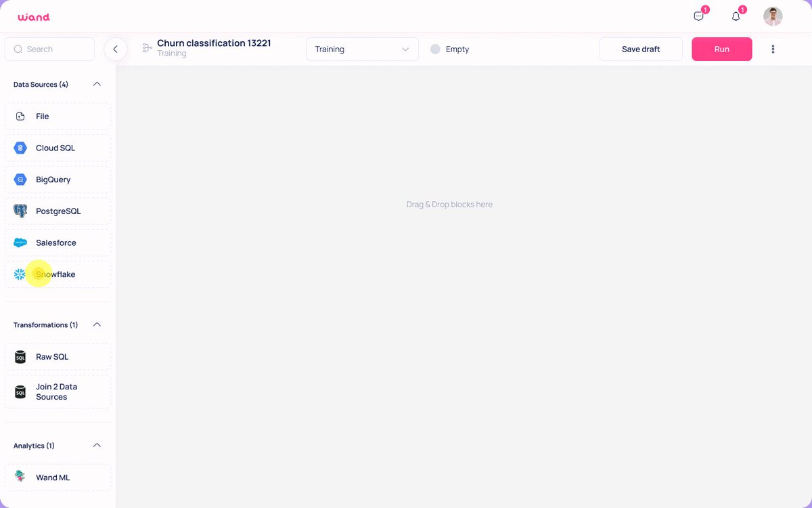Open the notifications bell
Screen dimensions: 812x508
pos(736,16)
